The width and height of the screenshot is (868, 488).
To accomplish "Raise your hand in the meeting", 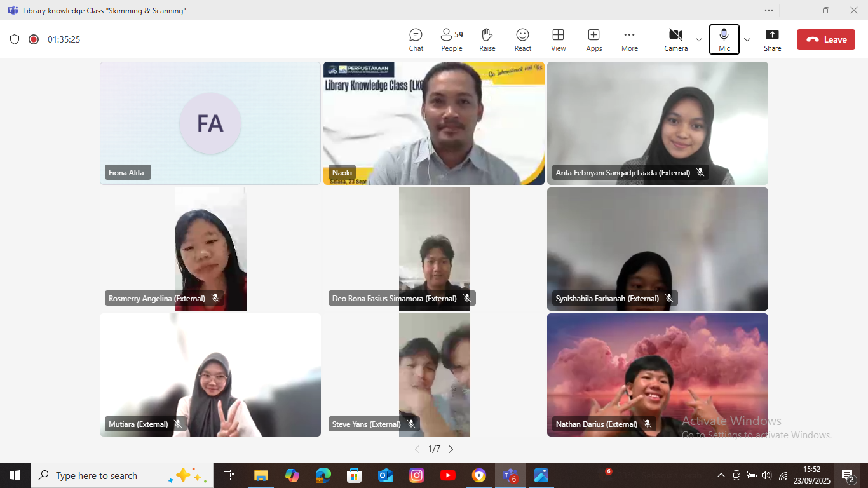I will [x=487, y=39].
